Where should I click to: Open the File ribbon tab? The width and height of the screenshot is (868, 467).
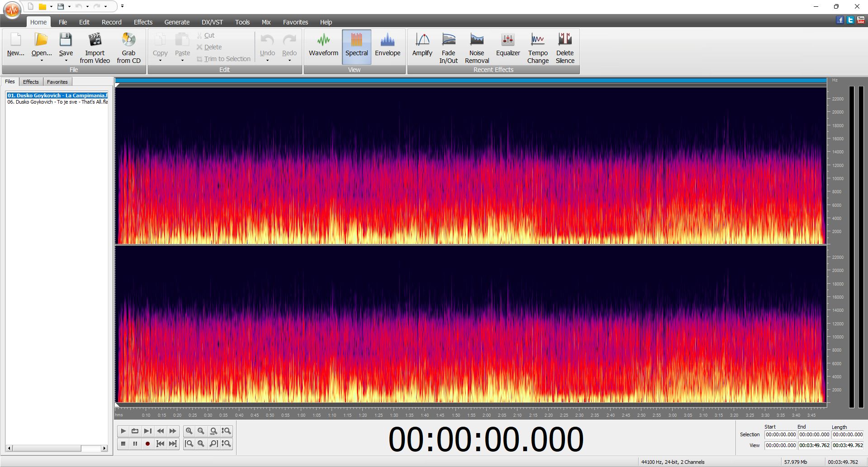[x=63, y=22]
